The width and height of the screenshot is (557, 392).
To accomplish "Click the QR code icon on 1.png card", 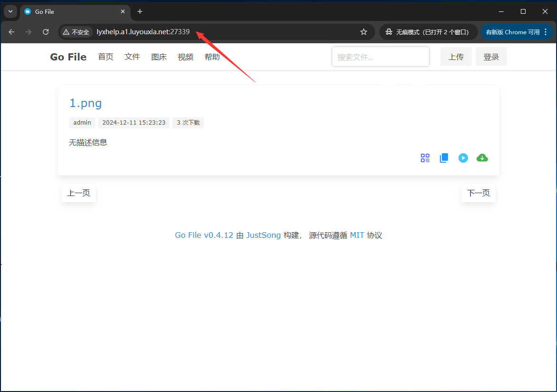I will (425, 157).
